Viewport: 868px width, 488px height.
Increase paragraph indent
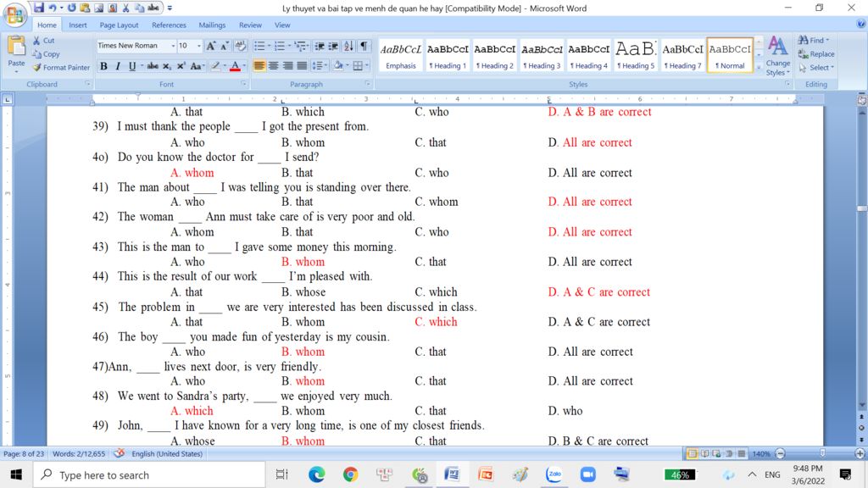[333, 46]
